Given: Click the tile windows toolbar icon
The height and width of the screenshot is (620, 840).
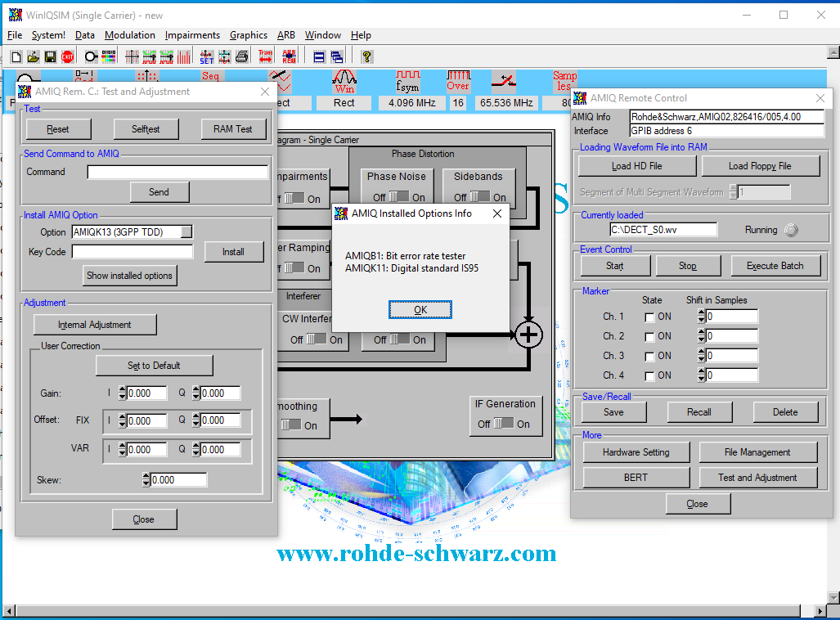Looking at the screenshot, I should (319, 56).
